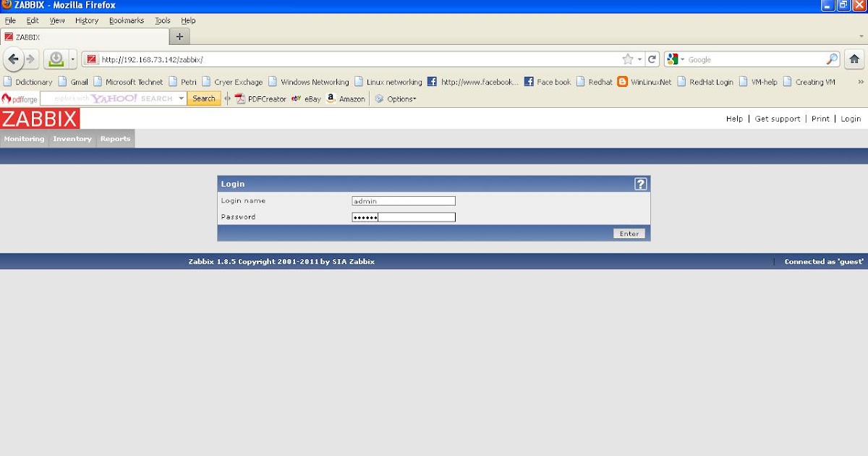The width and height of the screenshot is (868, 456).
Task: Open the Ddictionary bookmark
Action: tap(28, 82)
